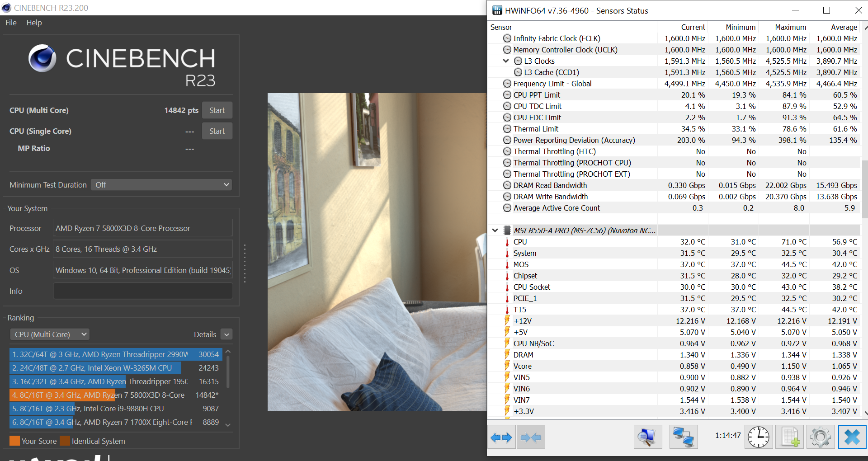The width and height of the screenshot is (868, 461).
Task: Open the ranking Details dropdown arrow
Action: (x=227, y=334)
